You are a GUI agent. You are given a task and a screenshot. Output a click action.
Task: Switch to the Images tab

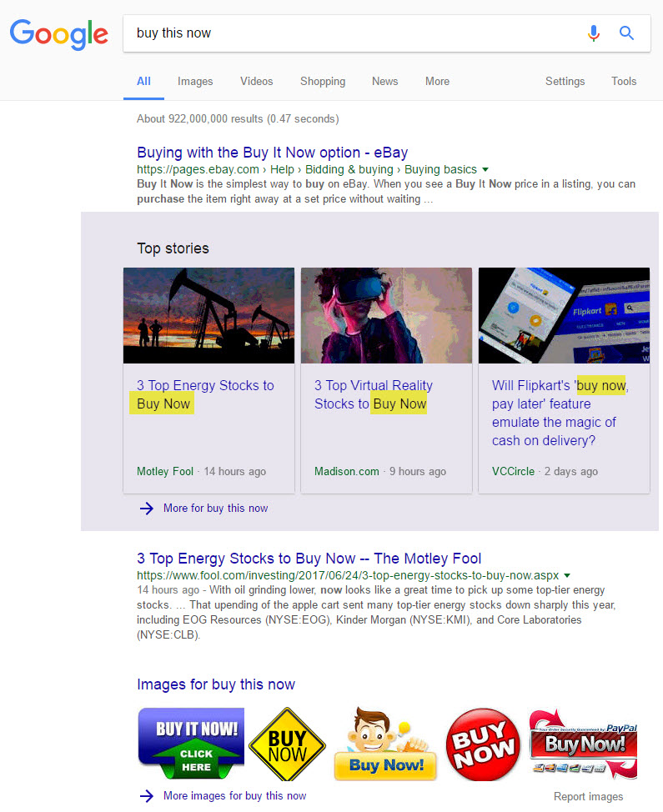(x=195, y=82)
